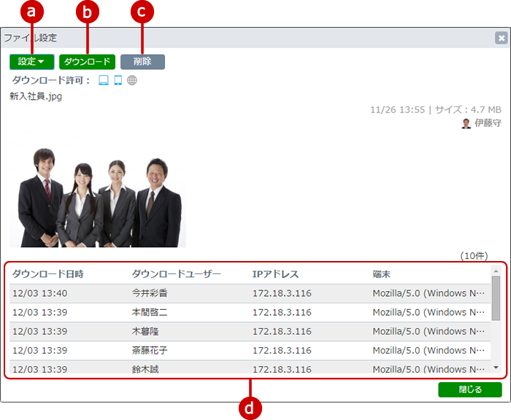This screenshot has width=511, height=420.
Task: Select the 鈴木誠 user cell
Action: coord(145,369)
